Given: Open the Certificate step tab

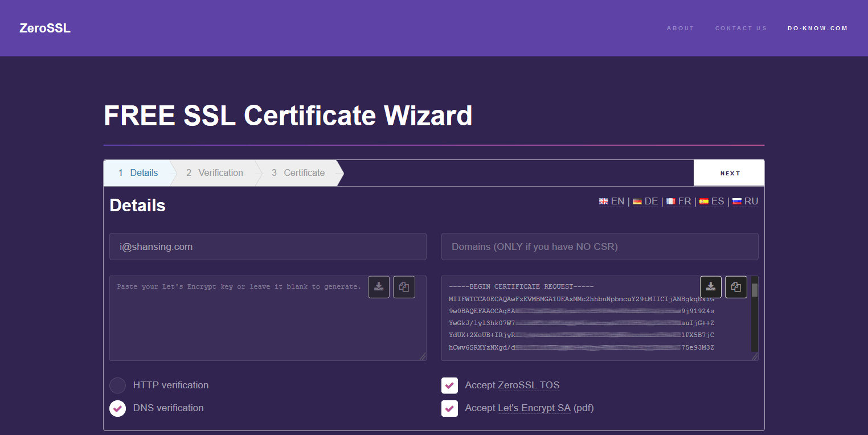Looking at the screenshot, I should [298, 173].
